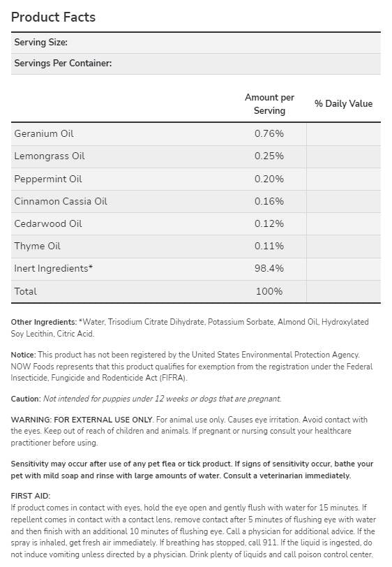Click the Amount per Serving column header
Screen dimensions: 392x567
[x=269, y=104]
